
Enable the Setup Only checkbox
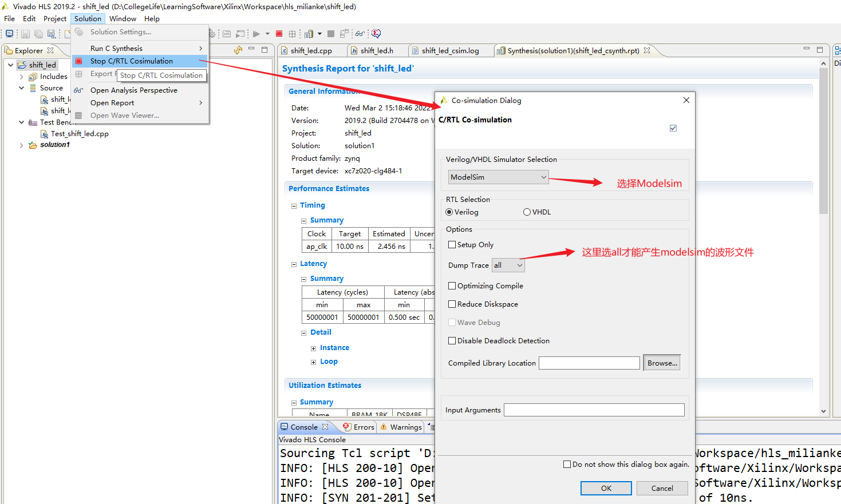point(452,244)
